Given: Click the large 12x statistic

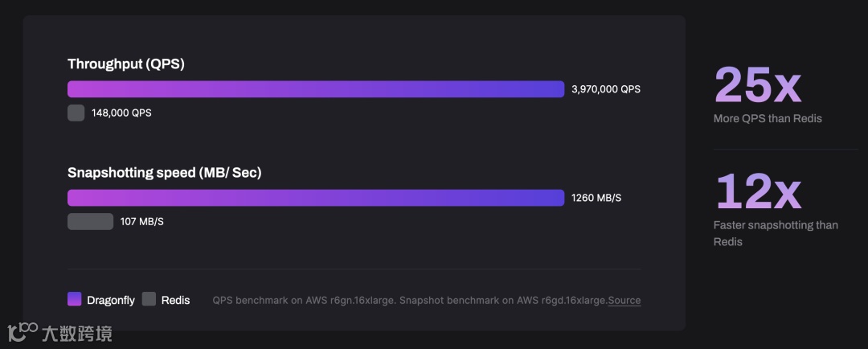Looking at the screenshot, I should [758, 191].
